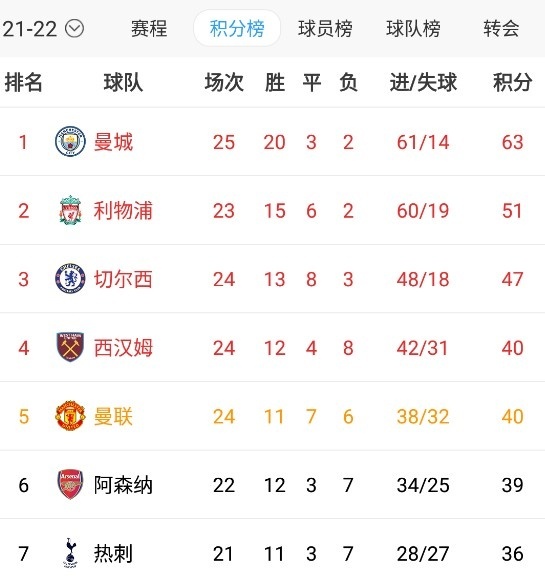Switch to the 球队榜 tab
Viewport: 545px width, 586px height.
pyautogui.click(x=413, y=28)
